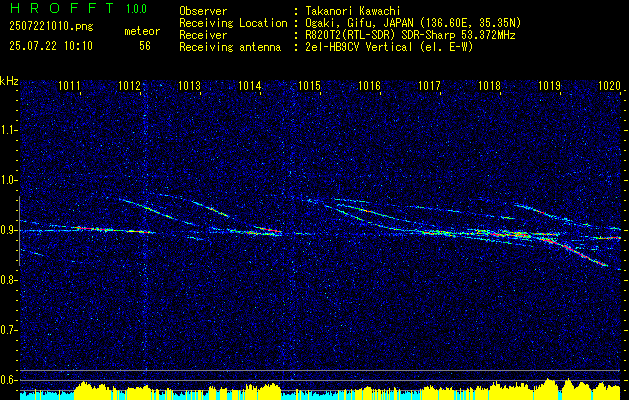Click time marker 1020
The height and width of the screenshot is (400, 629).
[x=609, y=85]
